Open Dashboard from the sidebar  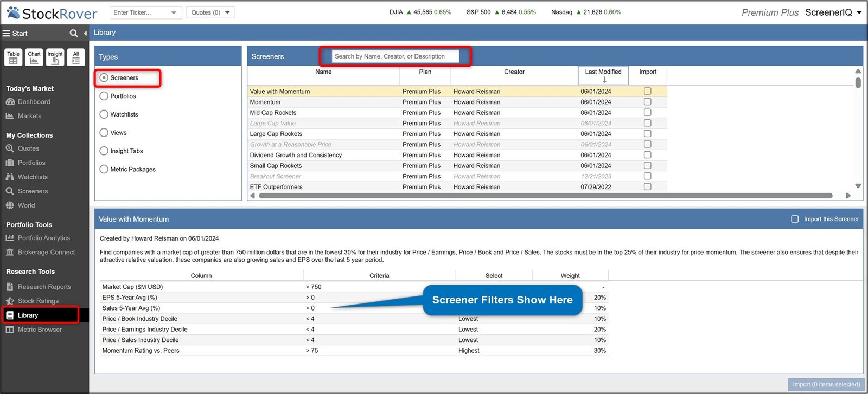tap(34, 102)
